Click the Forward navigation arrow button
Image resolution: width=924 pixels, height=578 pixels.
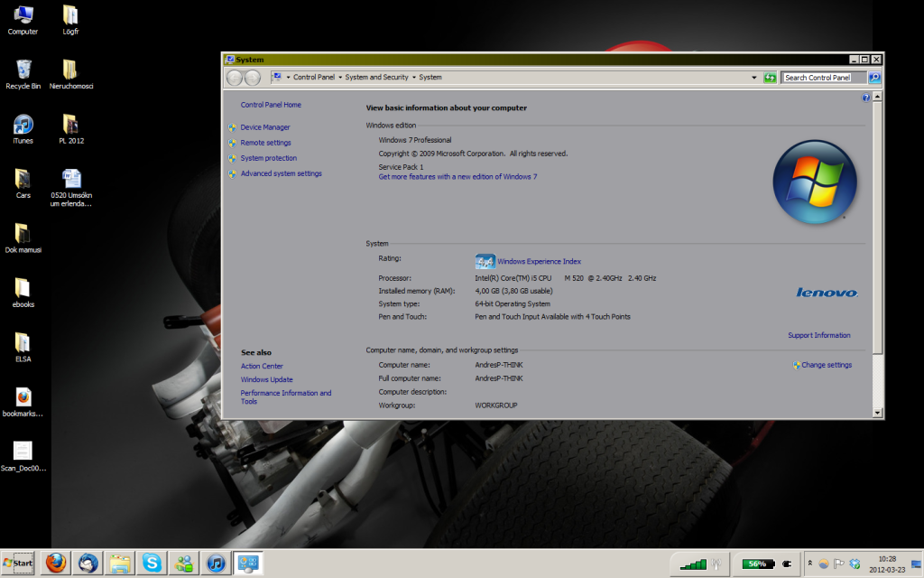coord(253,78)
